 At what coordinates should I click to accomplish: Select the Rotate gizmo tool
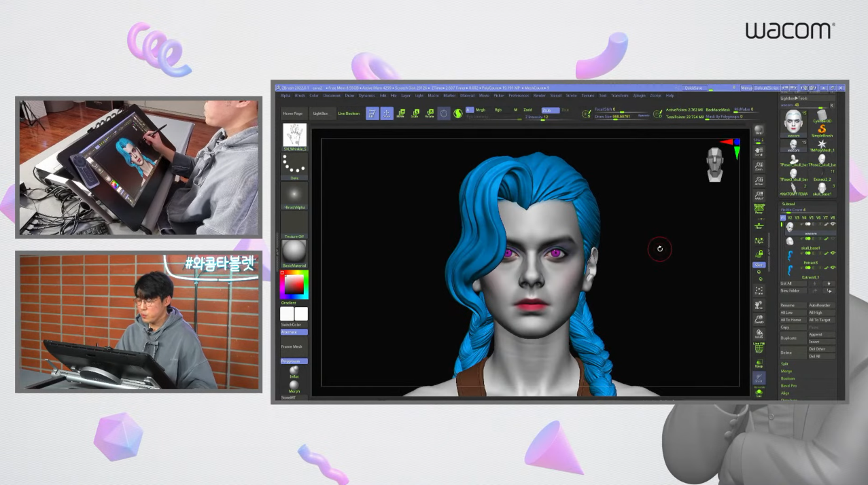click(429, 113)
